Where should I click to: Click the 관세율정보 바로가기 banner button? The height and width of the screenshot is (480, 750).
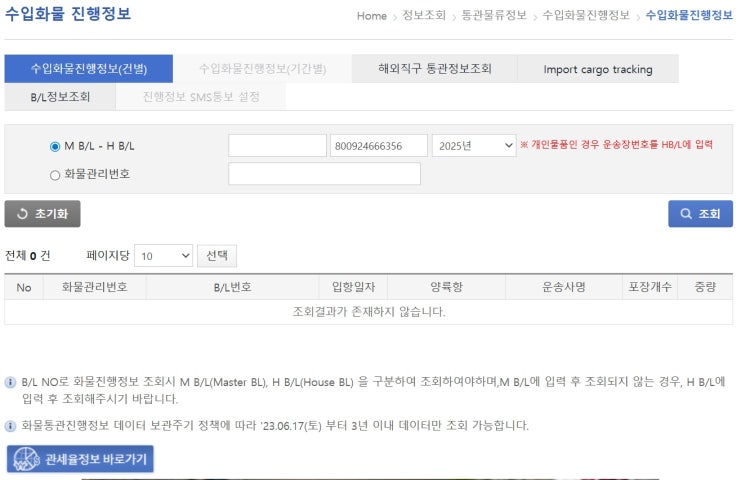pos(80,459)
